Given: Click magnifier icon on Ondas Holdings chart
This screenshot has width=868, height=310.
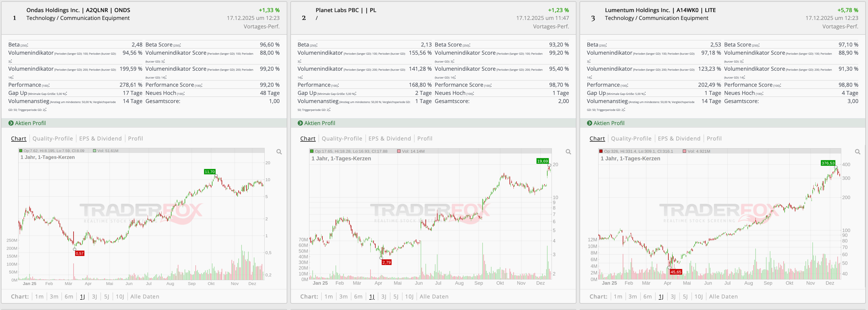Looking at the screenshot, I should (279, 152).
